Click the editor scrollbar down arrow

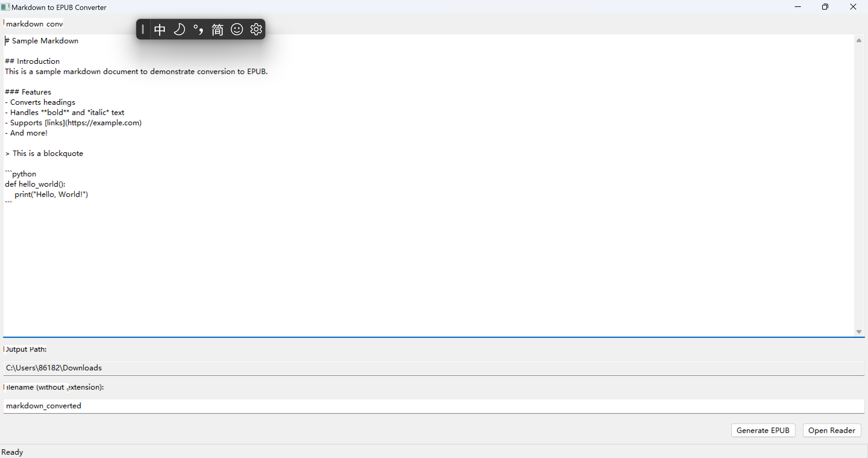click(859, 332)
